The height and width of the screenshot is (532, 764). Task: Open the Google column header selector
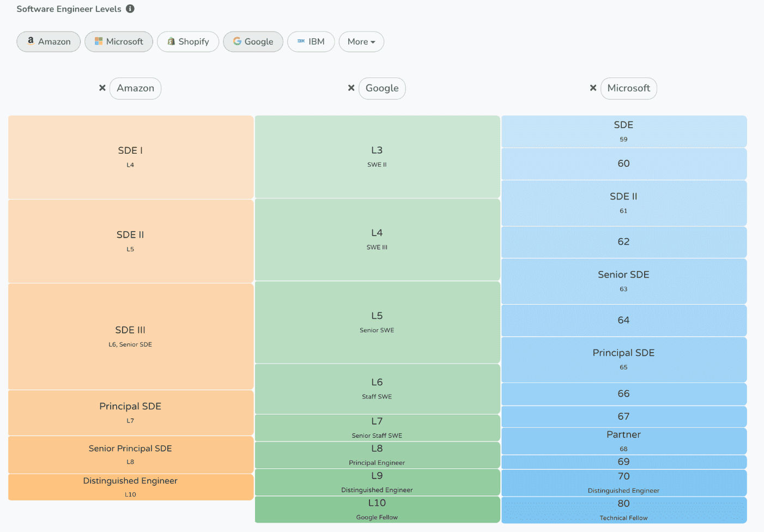382,88
